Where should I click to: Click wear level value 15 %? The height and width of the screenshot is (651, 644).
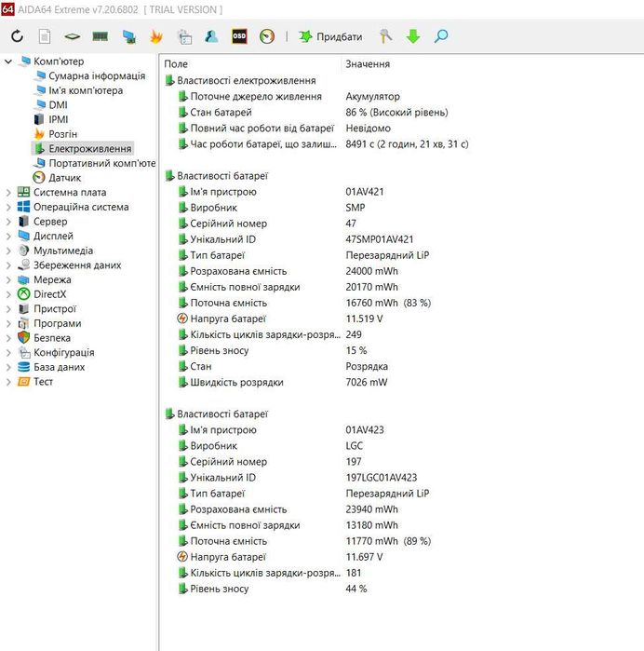(x=356, y=350)
